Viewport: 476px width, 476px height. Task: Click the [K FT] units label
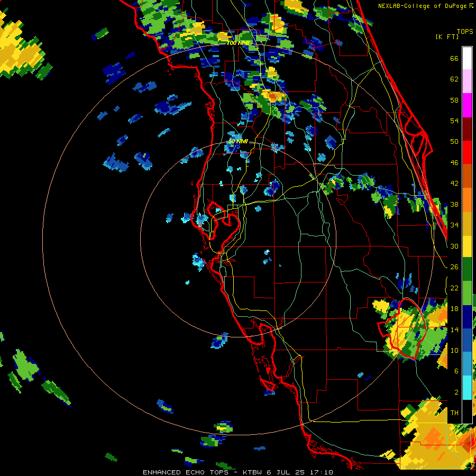(447, 36)
